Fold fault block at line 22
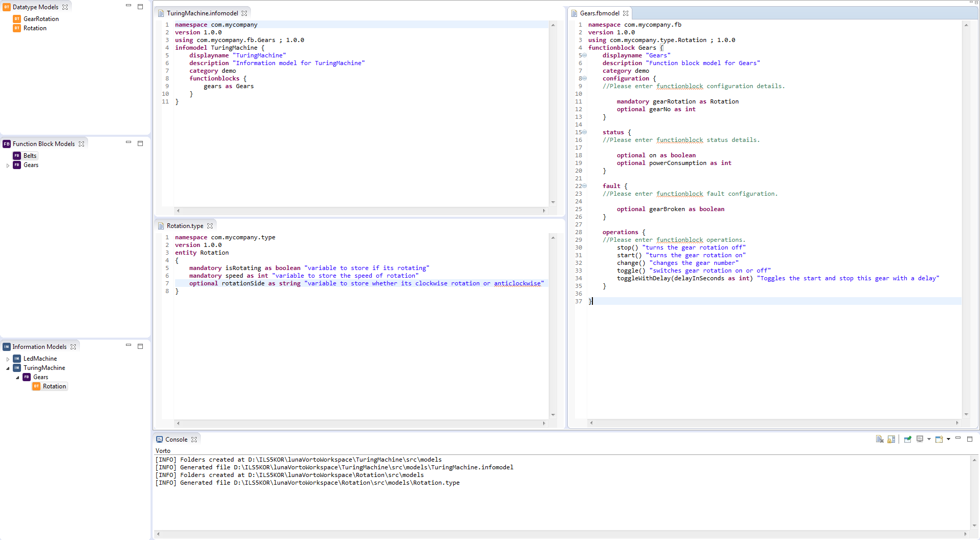 pyautogui.click(x=584, y=186)
